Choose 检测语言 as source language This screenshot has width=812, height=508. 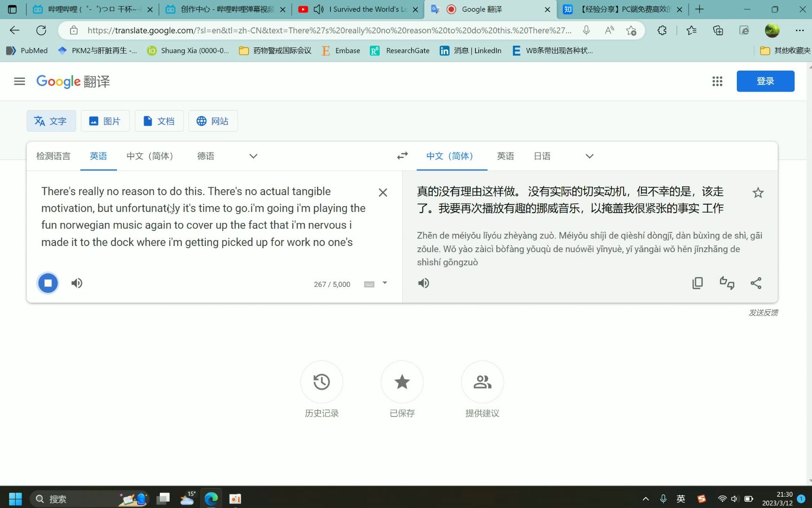(x=53, y=156)
